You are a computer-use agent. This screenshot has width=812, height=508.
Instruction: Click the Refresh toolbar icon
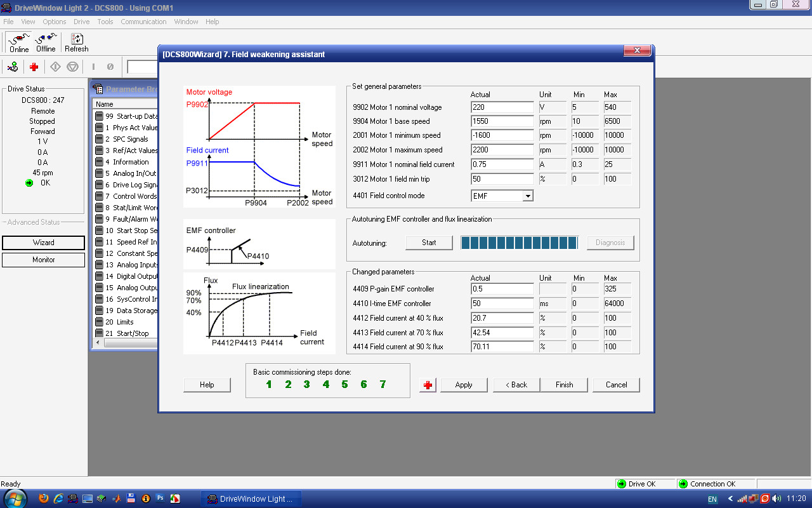pos(77,43)
